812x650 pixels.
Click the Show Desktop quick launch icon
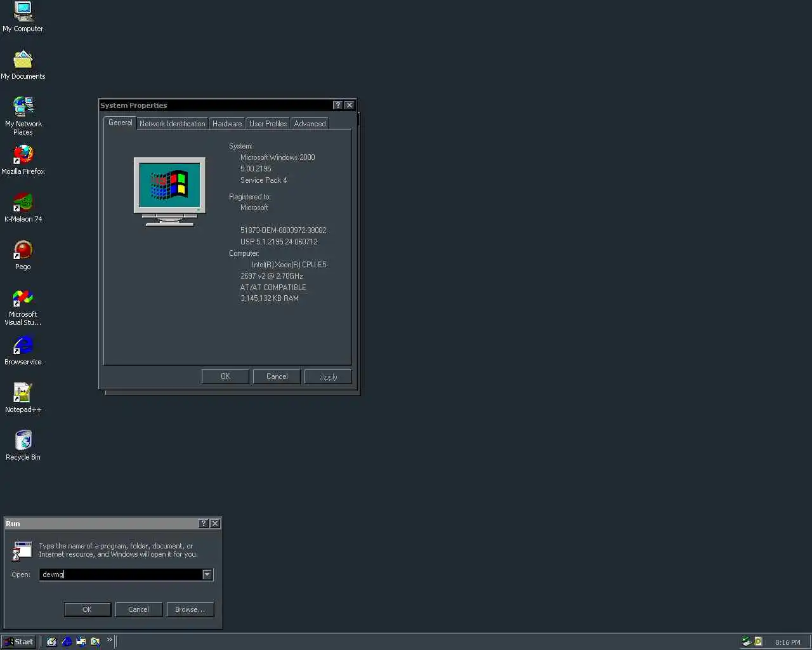[x=51, y=642]
